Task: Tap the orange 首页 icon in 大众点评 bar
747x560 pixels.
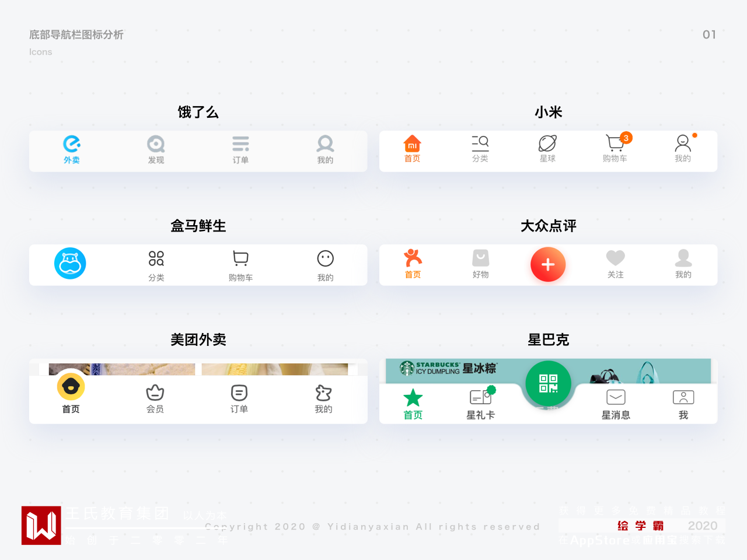Action: (x=413, y=257)
